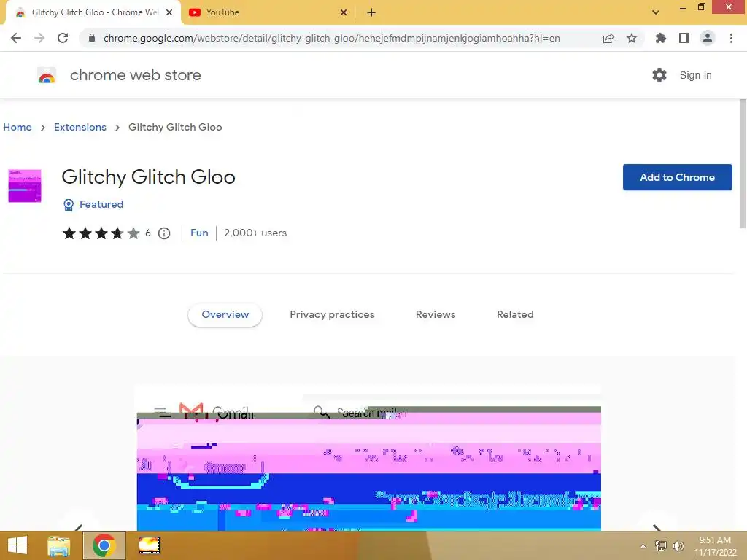Viewport: 747px width, 560px height.
Task: Go back using the browser back arrow
Action: pyautogui.click(x=16, y=38)
